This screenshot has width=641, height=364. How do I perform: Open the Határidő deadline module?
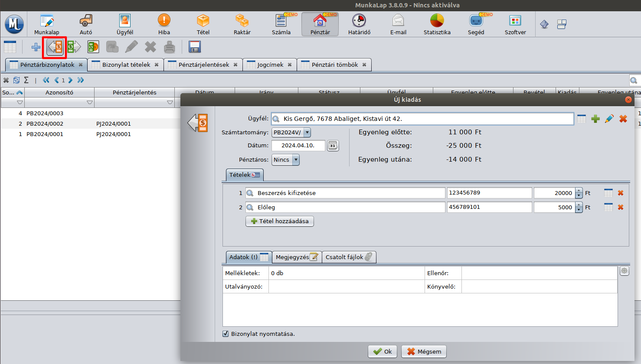click(x=359, y=24)
